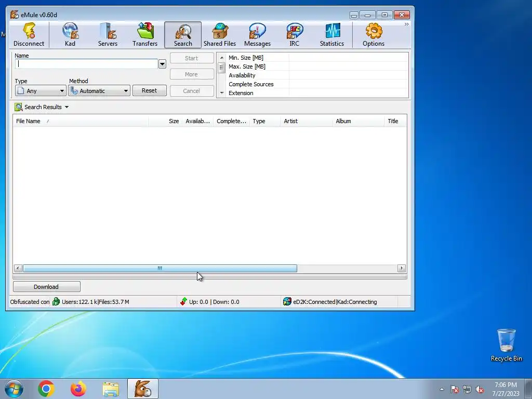Click the network tray icon

[x=467, y=390]
